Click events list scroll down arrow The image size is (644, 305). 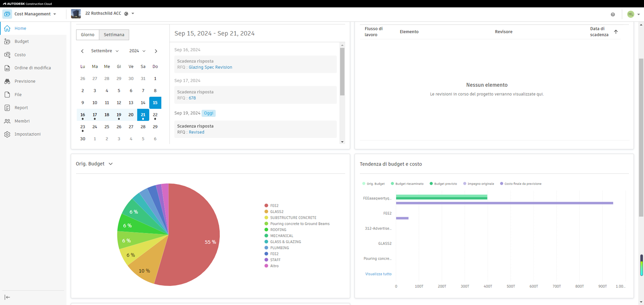pos(342,142)
